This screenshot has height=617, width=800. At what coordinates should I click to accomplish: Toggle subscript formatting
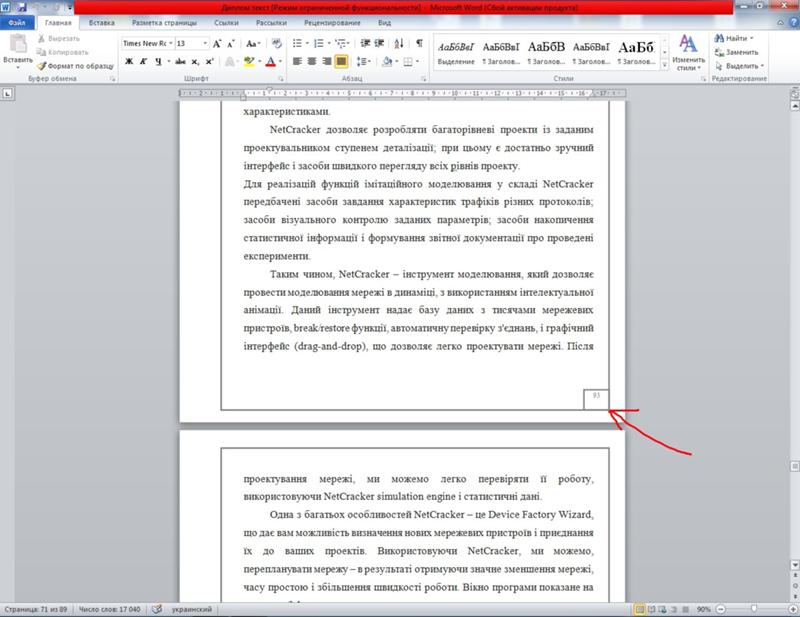[195, 61]
